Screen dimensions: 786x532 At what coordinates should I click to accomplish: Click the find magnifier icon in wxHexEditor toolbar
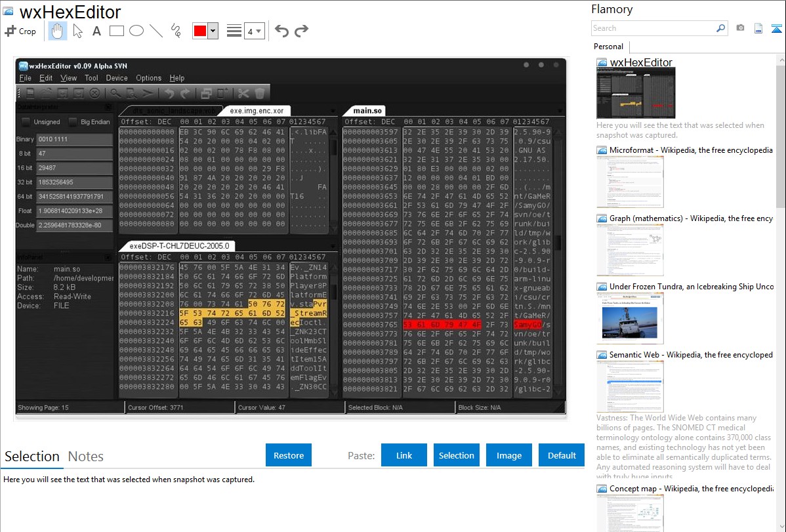click(115, 93)
